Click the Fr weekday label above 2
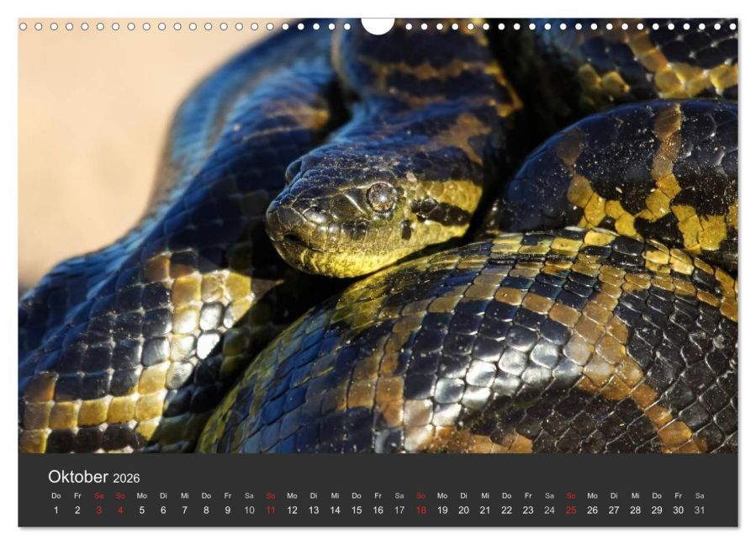This screenshot has height=545, width=756. click(x=77, y=496)
